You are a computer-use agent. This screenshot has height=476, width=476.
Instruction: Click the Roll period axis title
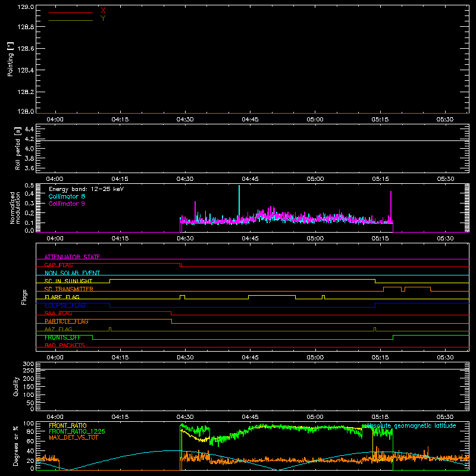click(x=18, y=148)
